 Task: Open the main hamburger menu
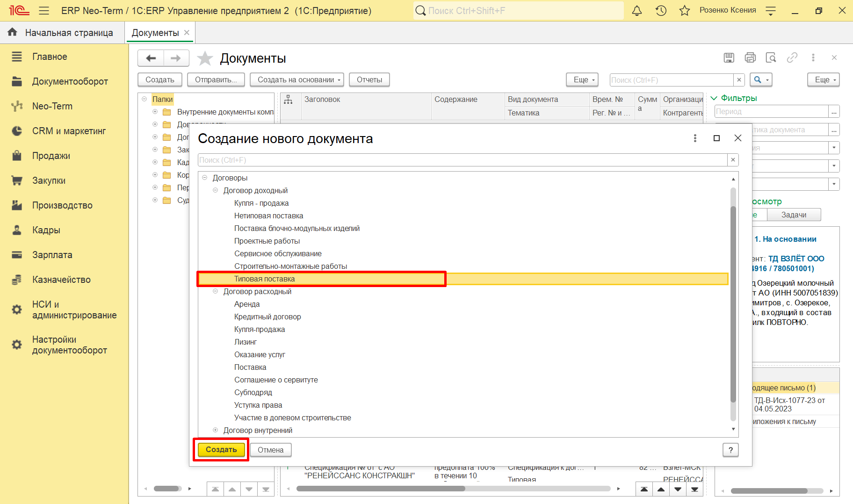(44, 10)
